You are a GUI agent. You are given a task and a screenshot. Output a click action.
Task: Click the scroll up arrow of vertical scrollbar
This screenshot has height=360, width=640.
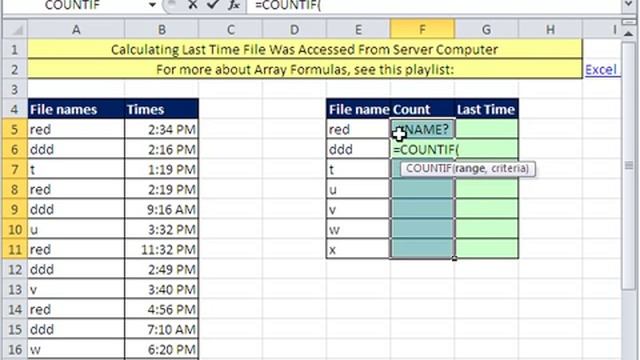pos(629,33)
